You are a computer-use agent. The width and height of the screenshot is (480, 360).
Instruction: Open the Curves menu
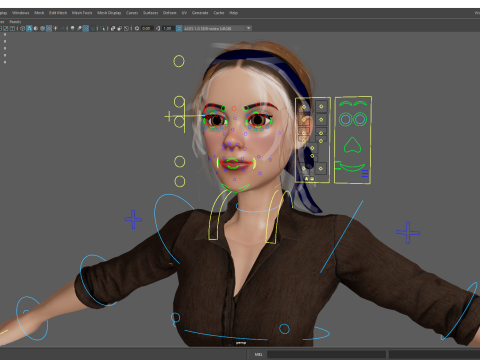(x=132, y=13)
